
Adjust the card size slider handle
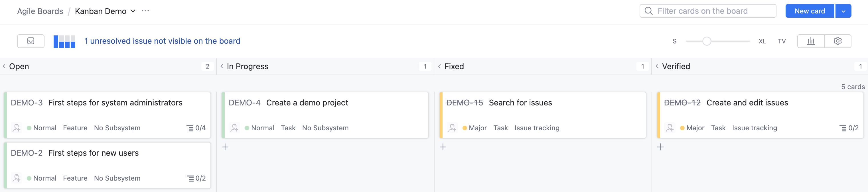point(707,41)
